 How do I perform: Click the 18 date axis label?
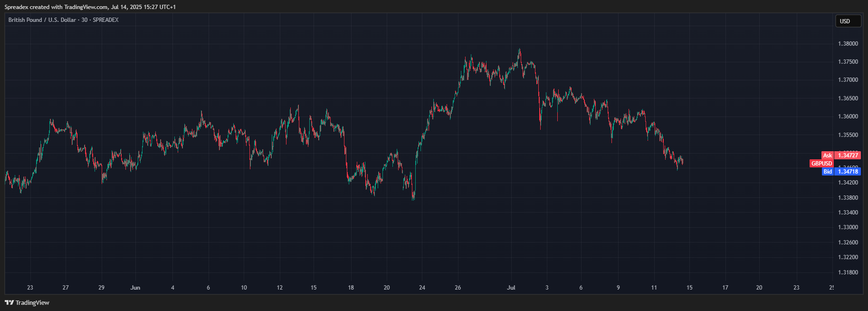351,288
